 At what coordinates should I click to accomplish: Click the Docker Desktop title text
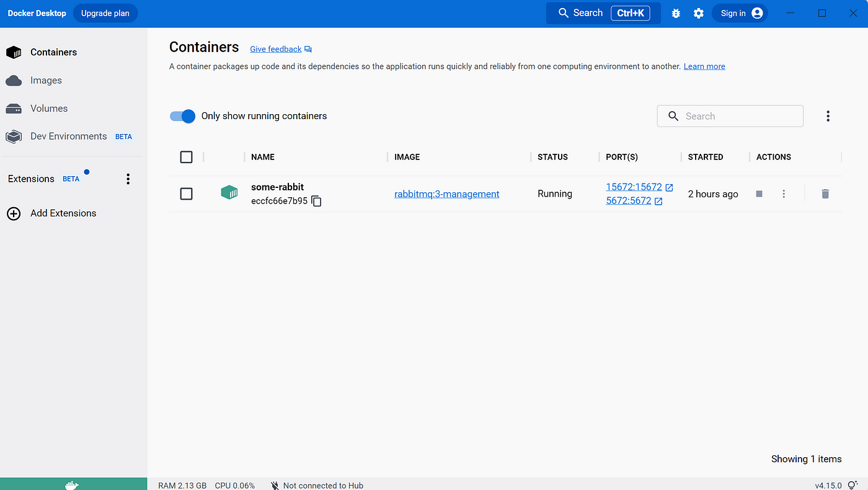coord(37,13)
